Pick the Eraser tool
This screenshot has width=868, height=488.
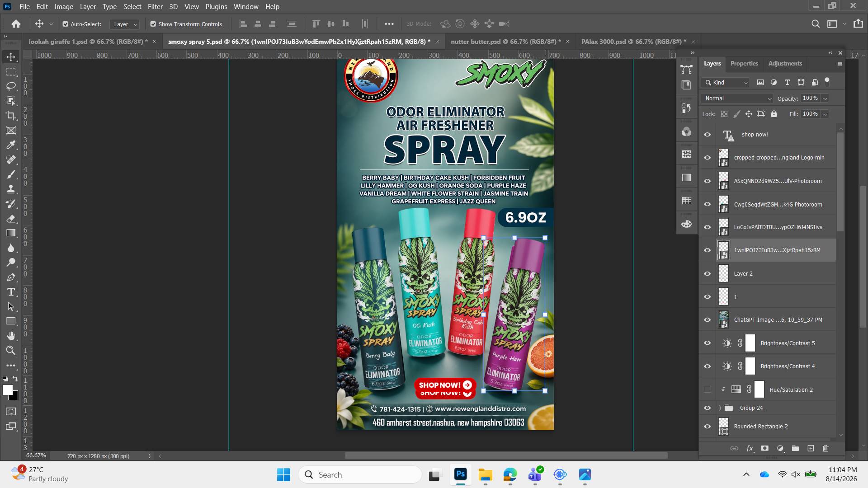coord(11,219)
